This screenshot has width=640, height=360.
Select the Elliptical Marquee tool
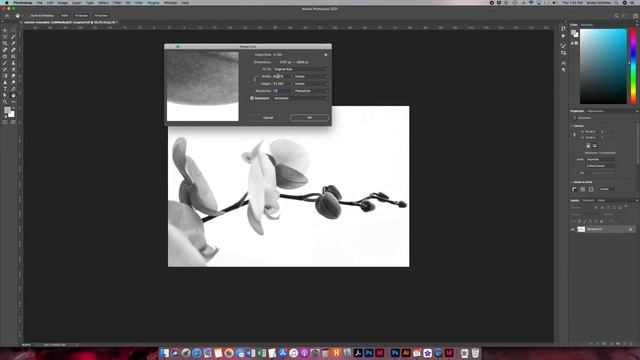click(13, 31)
